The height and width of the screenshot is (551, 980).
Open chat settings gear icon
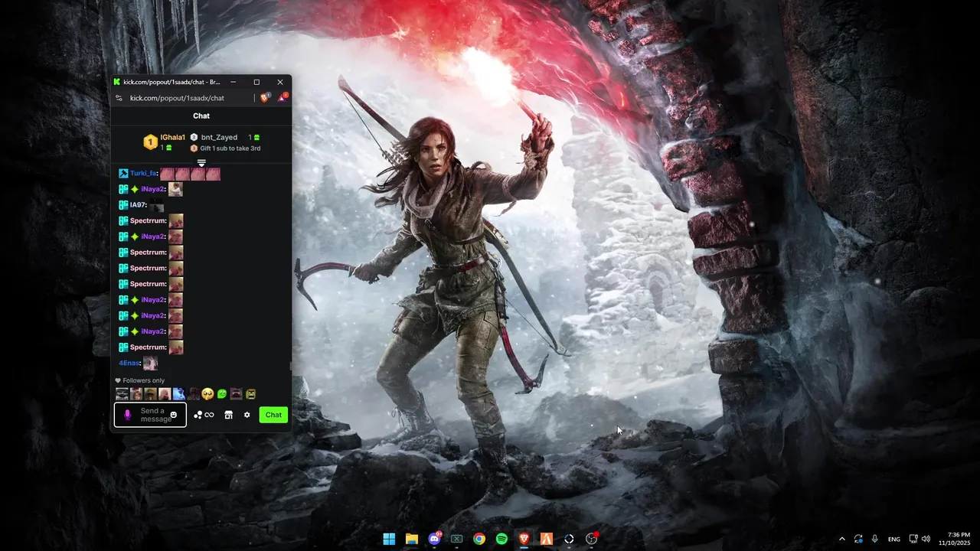[x=247, y=415]
